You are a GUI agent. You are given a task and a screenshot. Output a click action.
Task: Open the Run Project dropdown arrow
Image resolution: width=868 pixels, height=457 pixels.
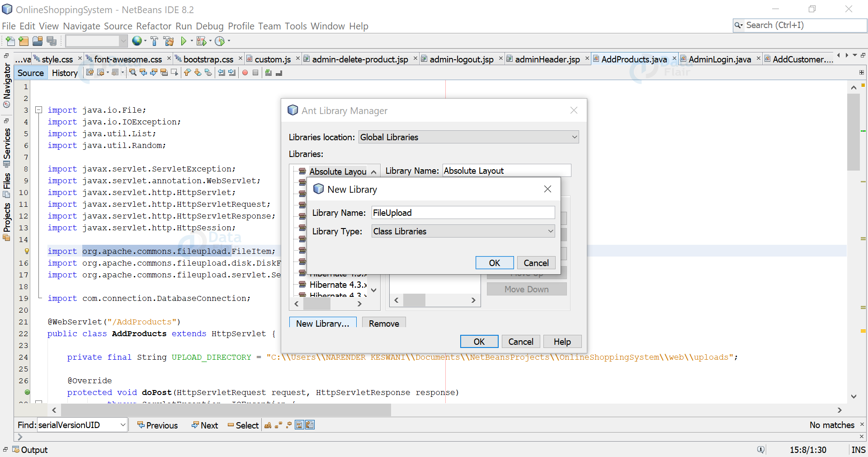click(x=192, y=41)
